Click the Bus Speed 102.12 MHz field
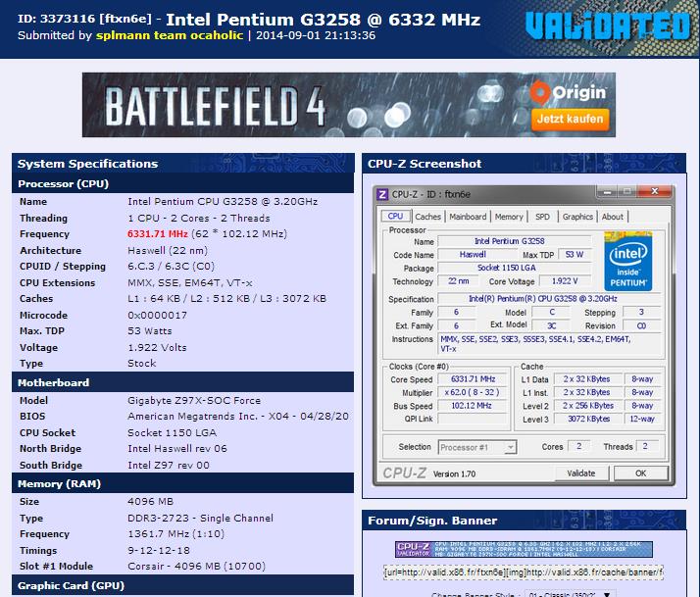 473,406
